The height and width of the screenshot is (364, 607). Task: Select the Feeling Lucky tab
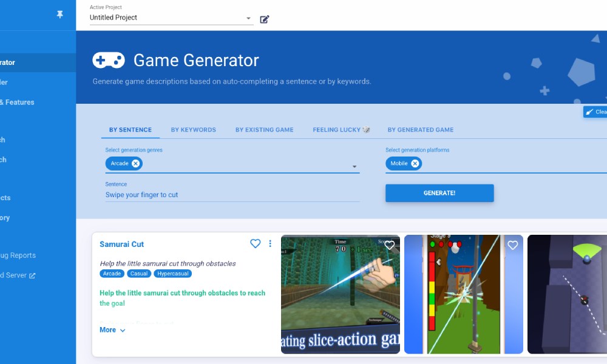pyautogui.click(x=341, y=130)
